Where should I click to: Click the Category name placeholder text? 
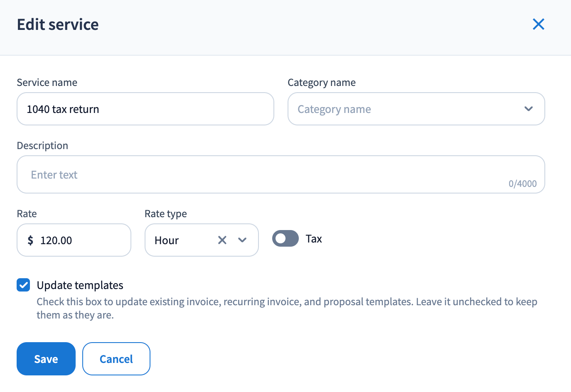[334, 109]
